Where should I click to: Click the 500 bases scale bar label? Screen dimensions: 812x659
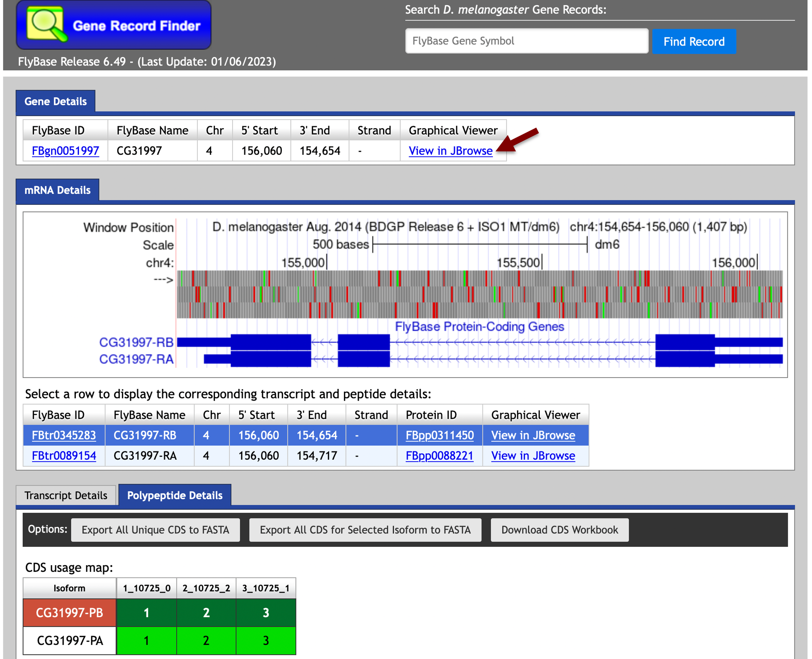[x=340, y=244]
